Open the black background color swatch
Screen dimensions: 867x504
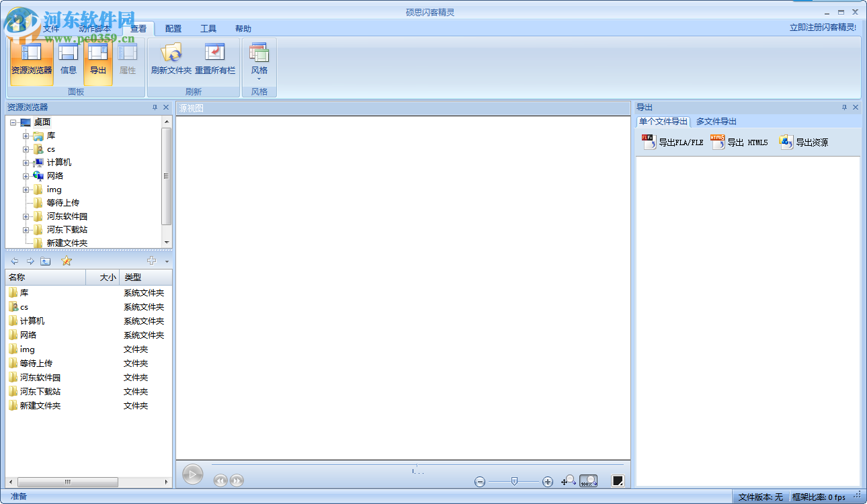(618, 480)
